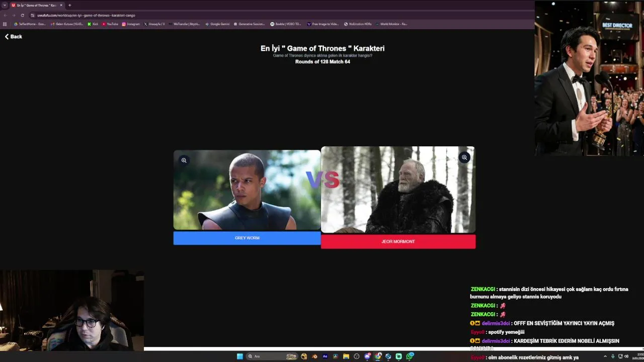Image resolution: width=644 pixels, height=362 pixels.
Task: Vote for Jeor Mormont with red button
Action: click(398, 241)
